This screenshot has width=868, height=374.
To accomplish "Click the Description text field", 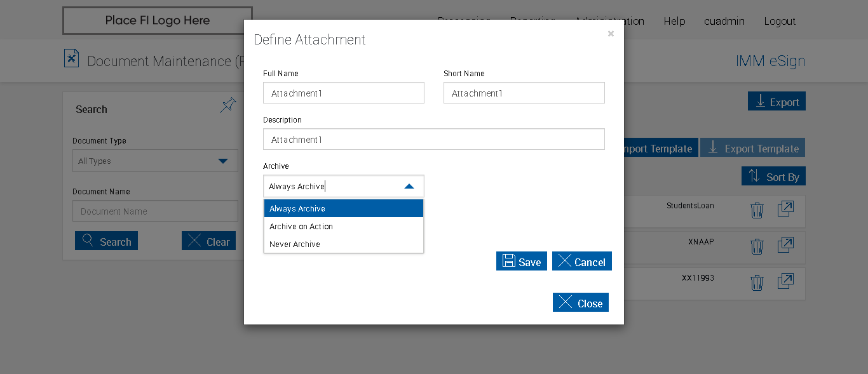I will click(433, 140).
